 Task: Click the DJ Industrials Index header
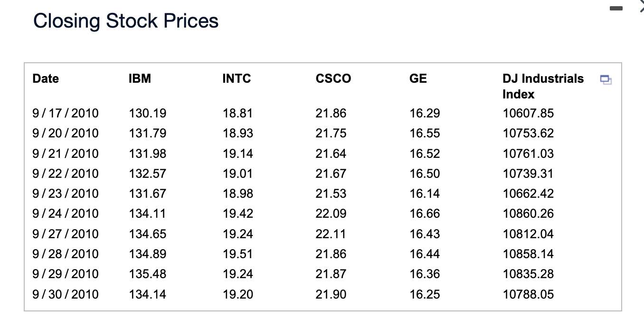pos(543,86)
